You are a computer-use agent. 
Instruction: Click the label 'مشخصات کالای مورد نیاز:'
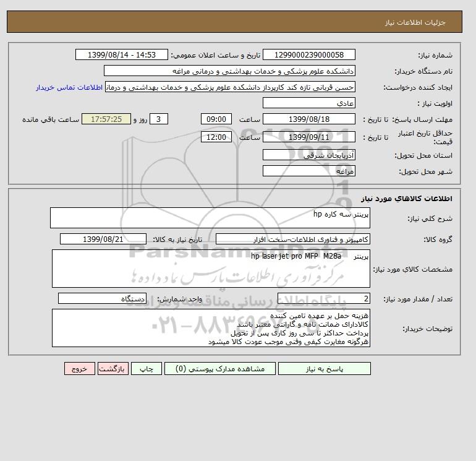tap(412, 269)
